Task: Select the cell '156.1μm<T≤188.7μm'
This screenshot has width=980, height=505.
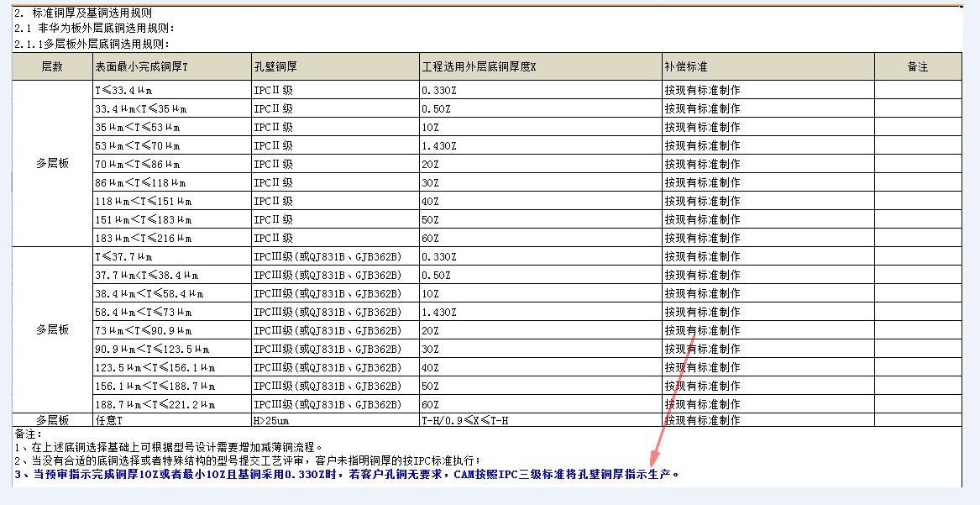Action: pyautogui.click(x=172, y=387)
